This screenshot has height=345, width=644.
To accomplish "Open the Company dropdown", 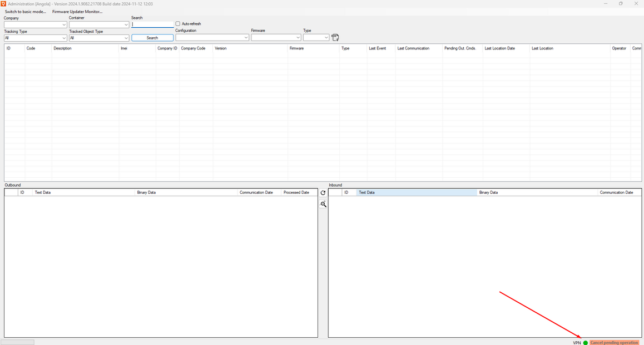I will click(35, 24).
